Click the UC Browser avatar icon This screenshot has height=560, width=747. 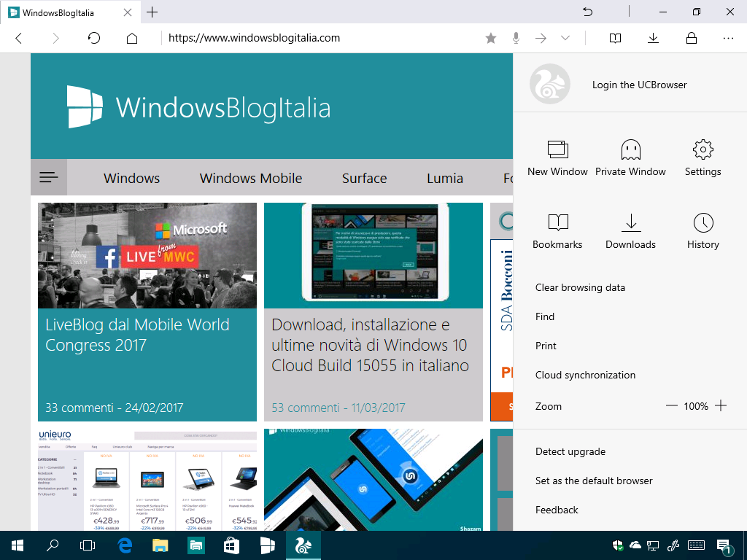click(x=550, y=85)
